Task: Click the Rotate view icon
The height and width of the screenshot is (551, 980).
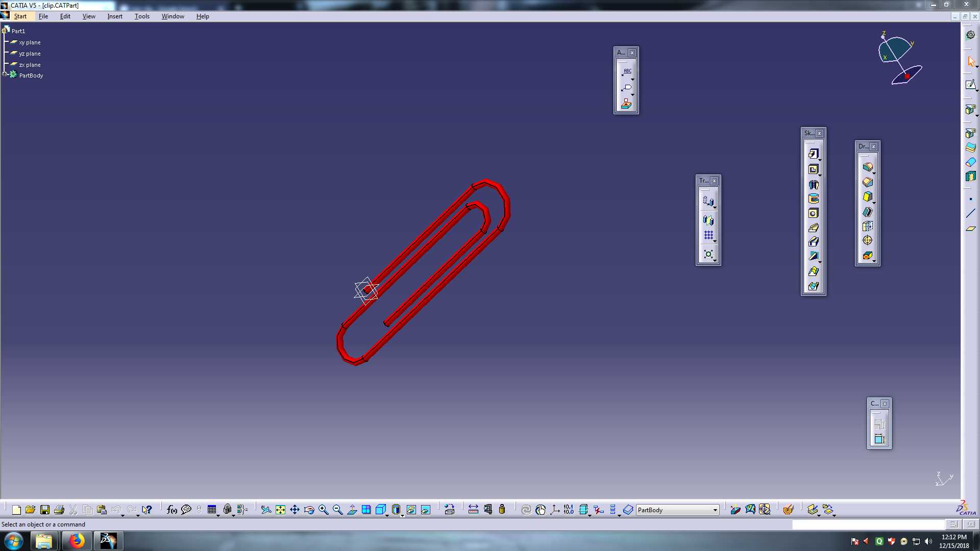Action: point(309,510)
